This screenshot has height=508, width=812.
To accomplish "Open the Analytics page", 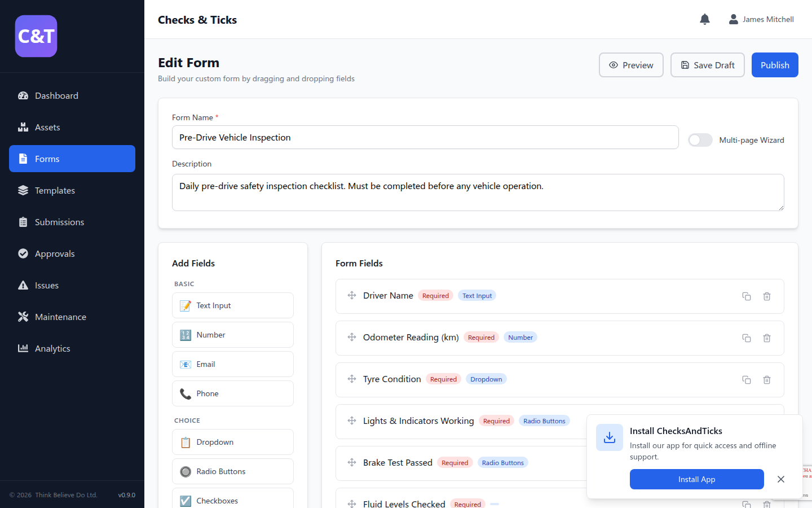I will click(51, 348).
